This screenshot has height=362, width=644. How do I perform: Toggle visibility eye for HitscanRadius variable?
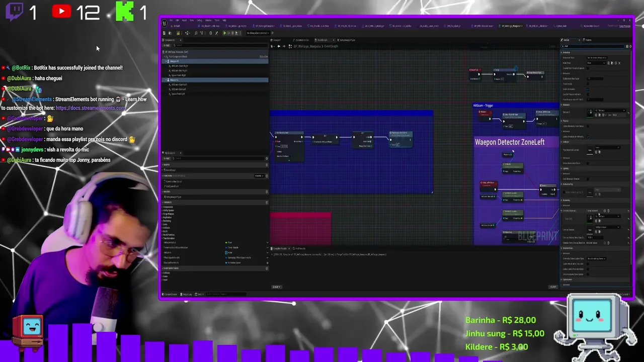click(267, 242)
